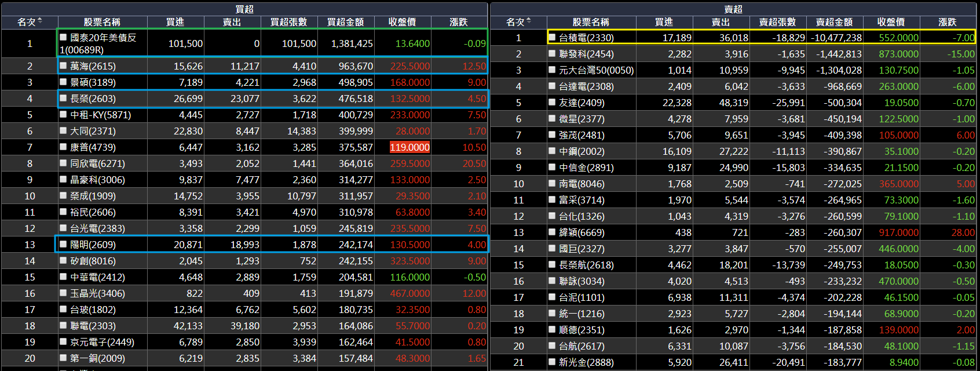Viewport: 980px width, 371px height.
Task: Select the 景碩(3189) checkbox
Action: (64, 82)
